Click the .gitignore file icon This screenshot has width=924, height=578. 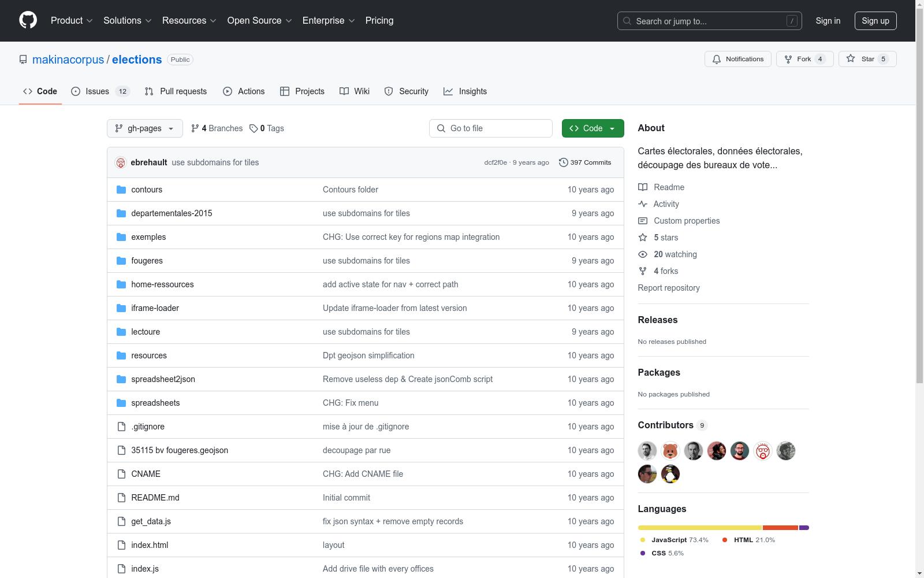click(x=121, y=427)
